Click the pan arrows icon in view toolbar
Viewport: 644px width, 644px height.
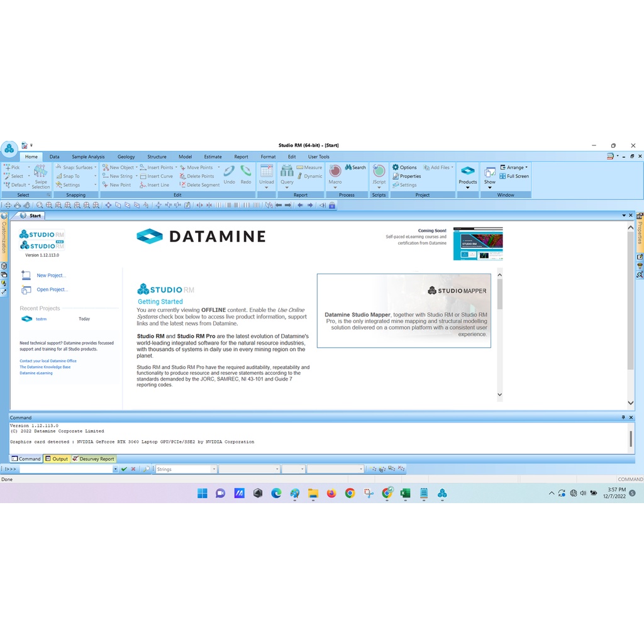coord(8,205)
